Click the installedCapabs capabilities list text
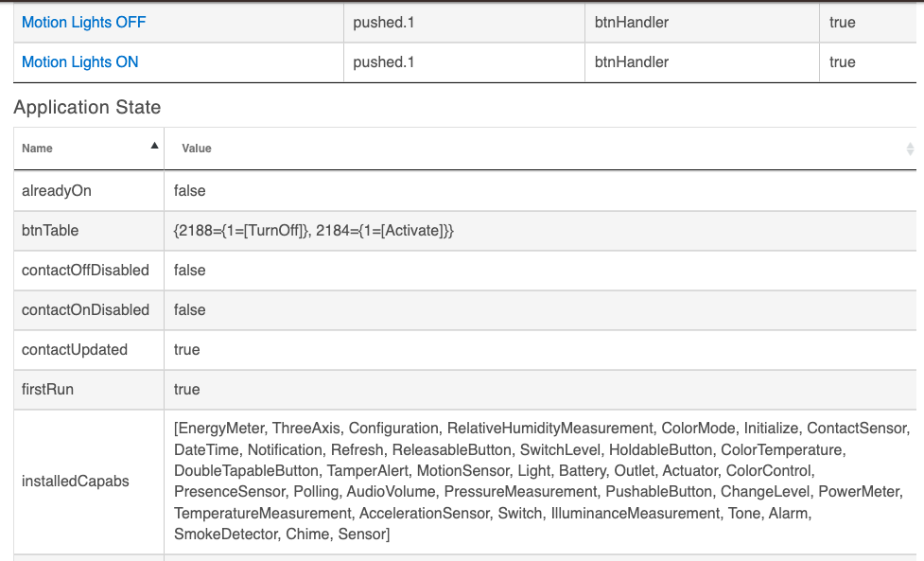The width and height of the screenshot is (924, 561). 542,481
